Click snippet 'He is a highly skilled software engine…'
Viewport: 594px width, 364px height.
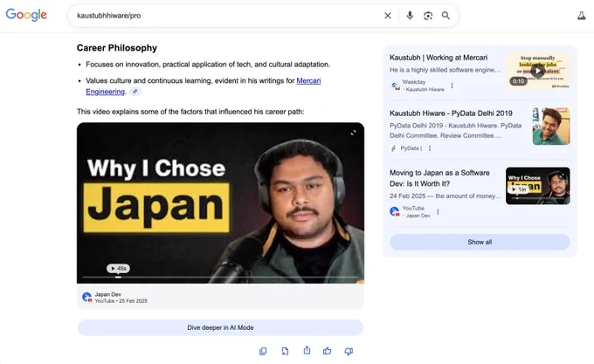pyautogui.click(x=445, y=70)
